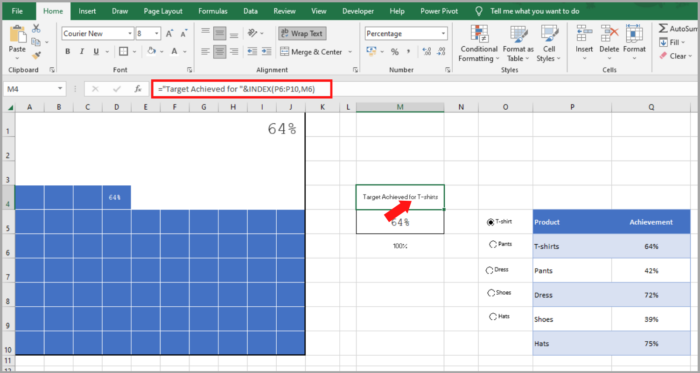Click the Font Color A icon
The height and width of the screenshot is (373, 700).
(x=175, y=52)
